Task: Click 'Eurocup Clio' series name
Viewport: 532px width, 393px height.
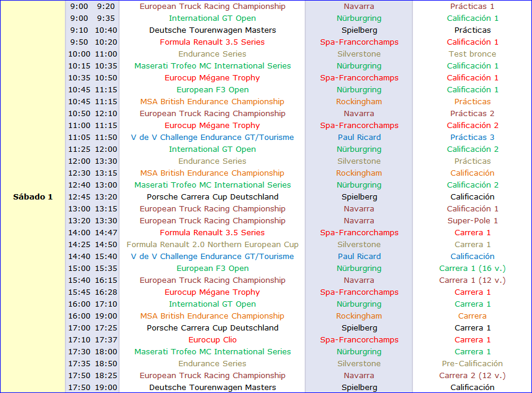Action: pos(212,340)
